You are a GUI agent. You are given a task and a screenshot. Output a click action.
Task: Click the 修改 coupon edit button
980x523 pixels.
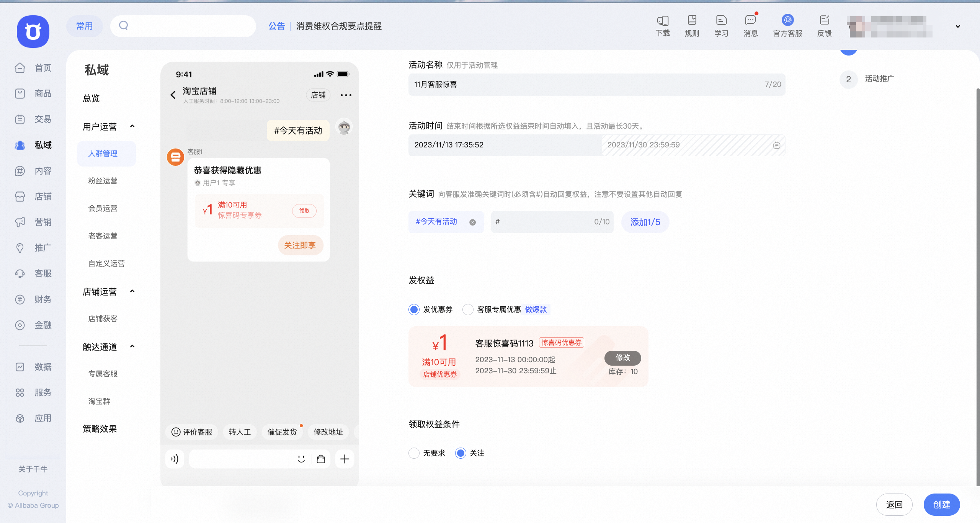pyautogui.click(x=622, y=358)
